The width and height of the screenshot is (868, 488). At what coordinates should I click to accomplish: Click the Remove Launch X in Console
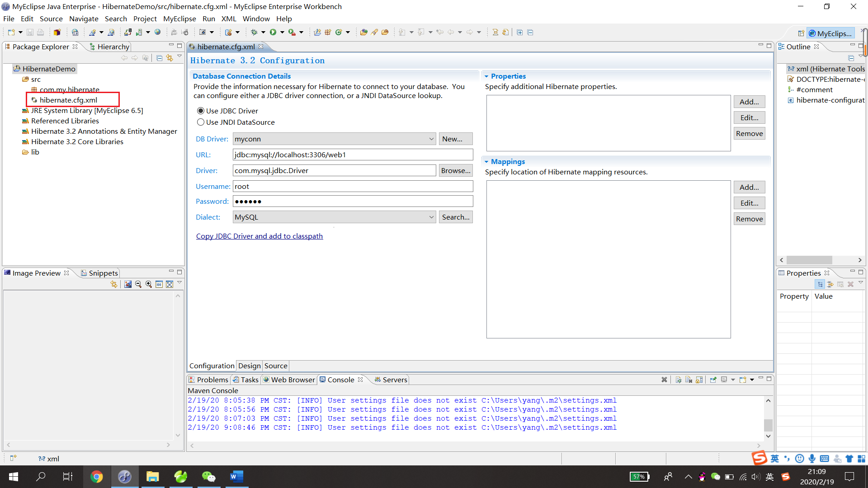664,380
